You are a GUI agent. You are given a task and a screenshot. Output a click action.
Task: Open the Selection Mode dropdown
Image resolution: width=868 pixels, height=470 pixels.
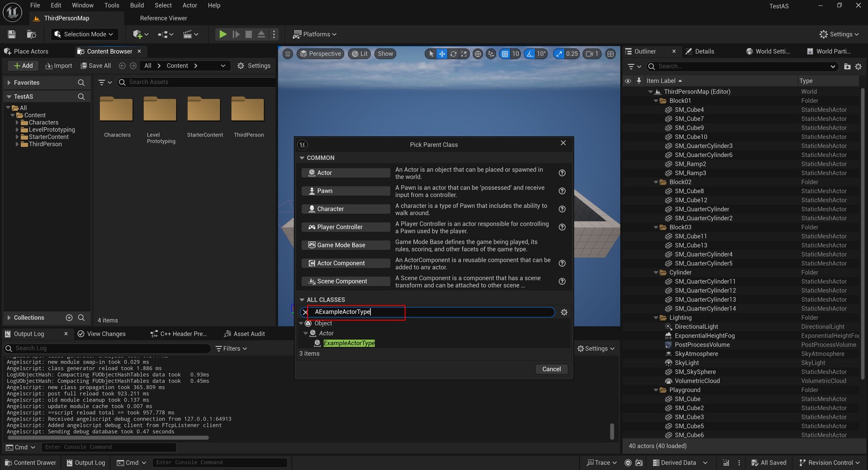pyautogui.click(x=84, y=34)
